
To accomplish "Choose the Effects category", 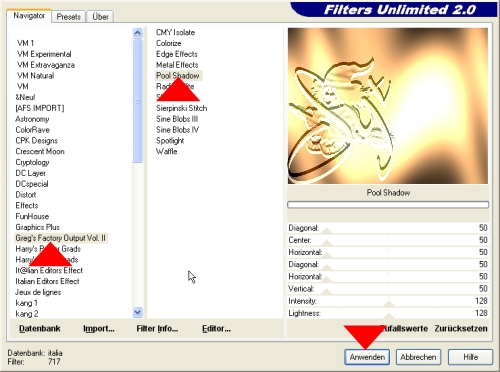I will [27, 205].
